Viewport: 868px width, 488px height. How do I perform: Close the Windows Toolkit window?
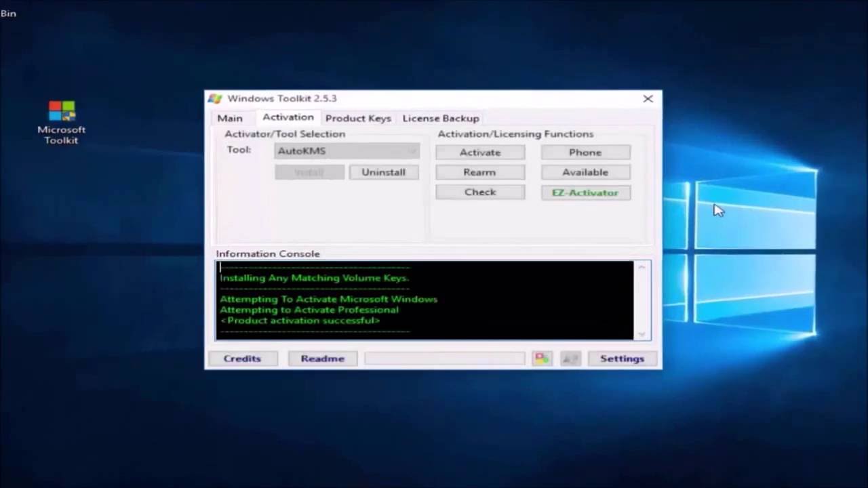[x=648, y=99]
